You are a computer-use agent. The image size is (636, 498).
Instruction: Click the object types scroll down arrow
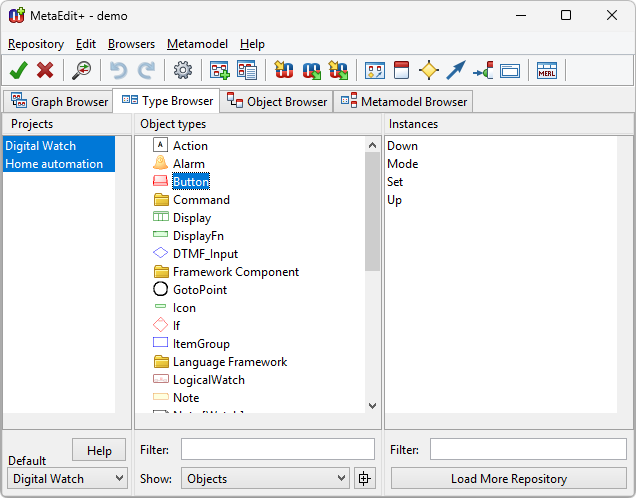[x=373, y=405]
